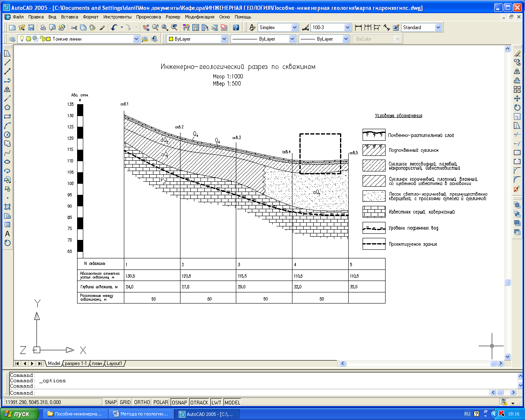Click the Explode tool
The width and height of the screenshot is (525, 420).
click(x=517, y=189)
